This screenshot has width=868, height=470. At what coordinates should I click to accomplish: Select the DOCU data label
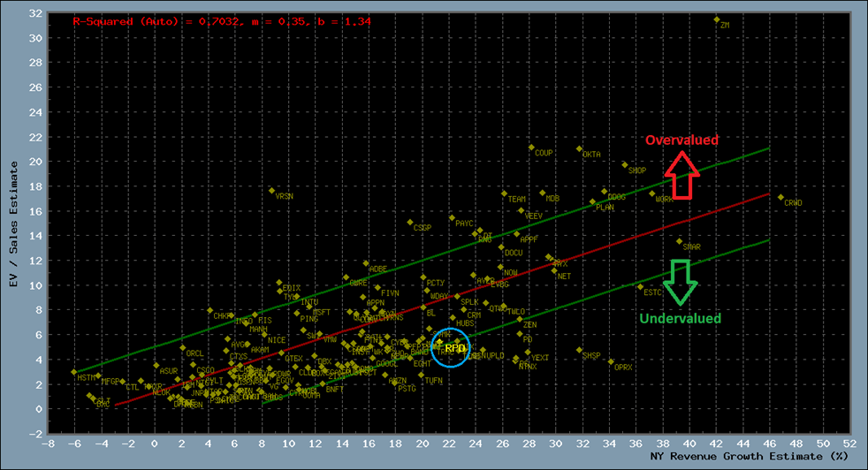(514, 253)
